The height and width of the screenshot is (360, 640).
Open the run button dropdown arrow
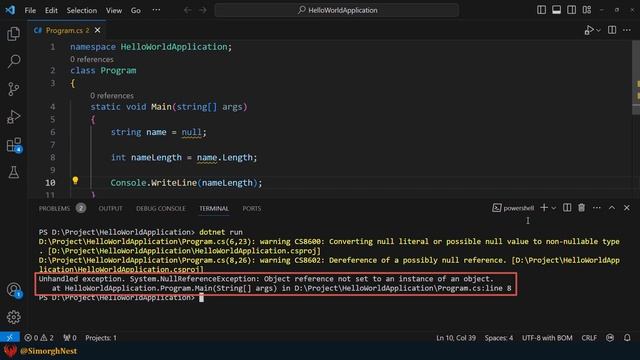tap(598, 30)
